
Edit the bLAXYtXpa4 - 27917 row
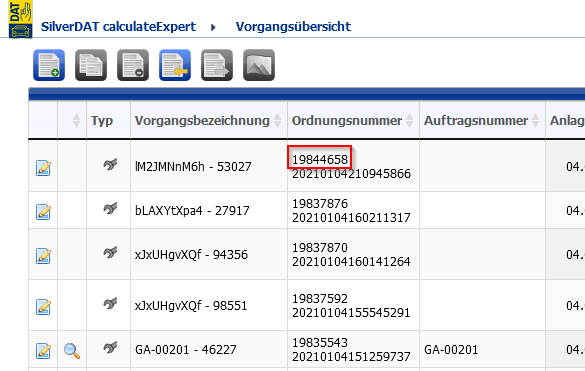[x=43, y=212]
